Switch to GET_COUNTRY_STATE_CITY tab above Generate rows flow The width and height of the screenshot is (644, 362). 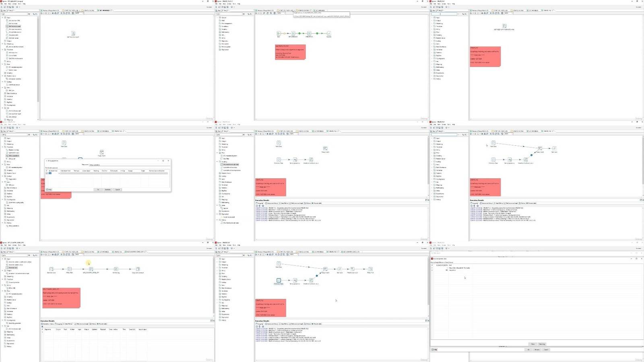pos(136,252)
